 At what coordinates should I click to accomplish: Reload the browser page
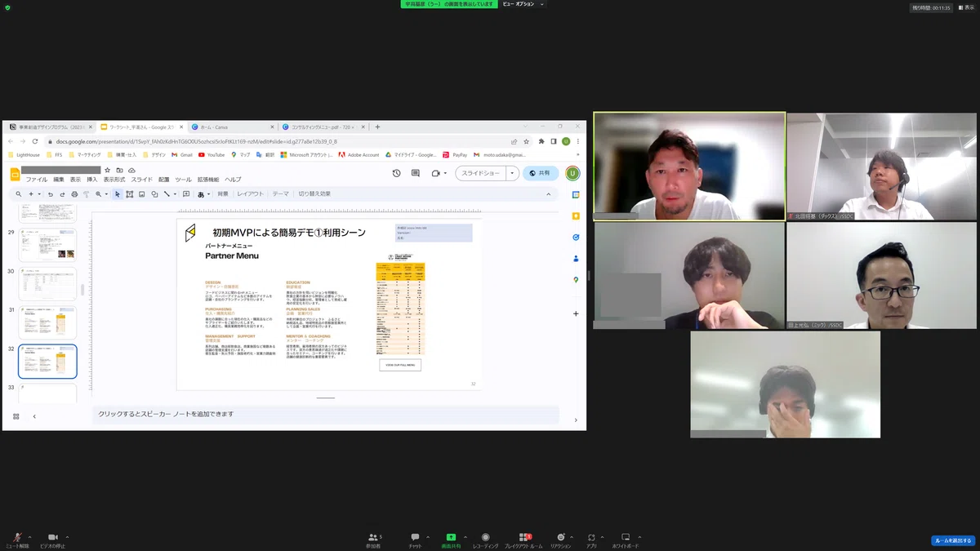pos(35,141)
